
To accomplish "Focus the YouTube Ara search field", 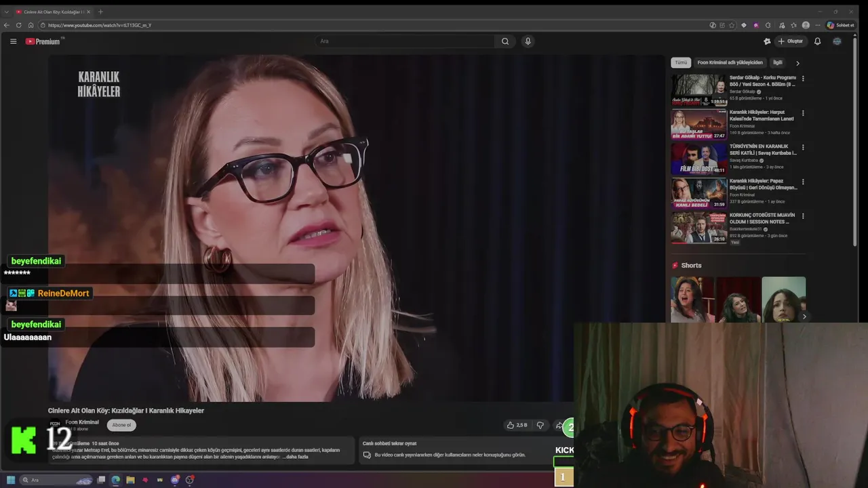I will tap(406, 41).
